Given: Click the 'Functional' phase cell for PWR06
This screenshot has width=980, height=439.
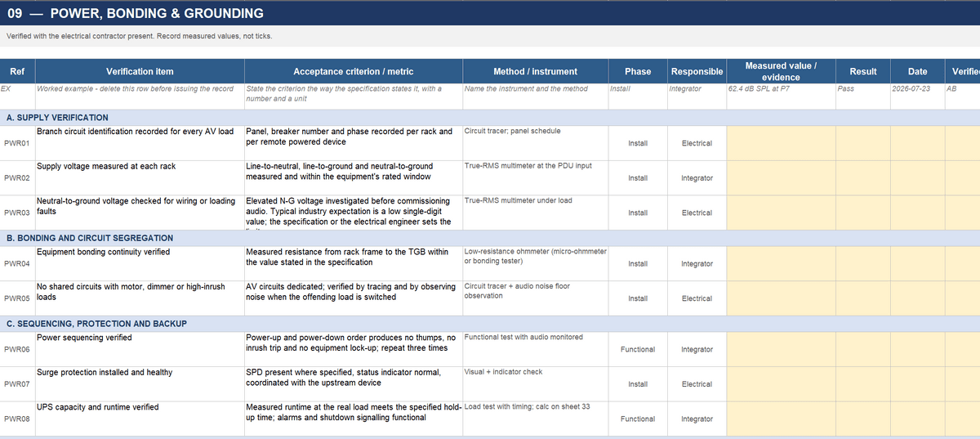Looking at the screenshot, I should pyautogui.click(x=638, y=349).
